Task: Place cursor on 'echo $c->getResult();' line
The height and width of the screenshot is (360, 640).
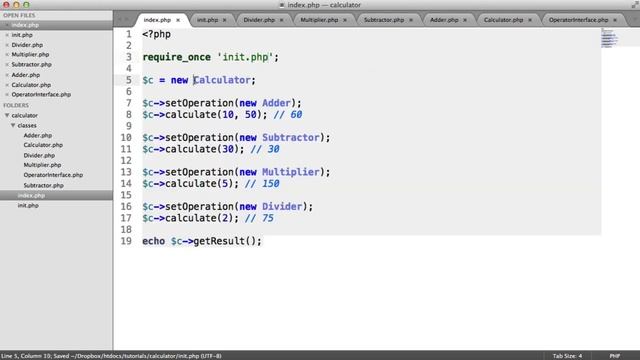Action: [x=202, y=241]
